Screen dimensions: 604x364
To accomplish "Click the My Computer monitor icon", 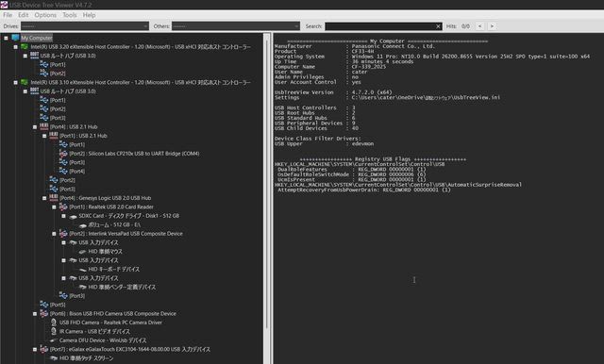I will pyautogui.click(x=15, y=38).
